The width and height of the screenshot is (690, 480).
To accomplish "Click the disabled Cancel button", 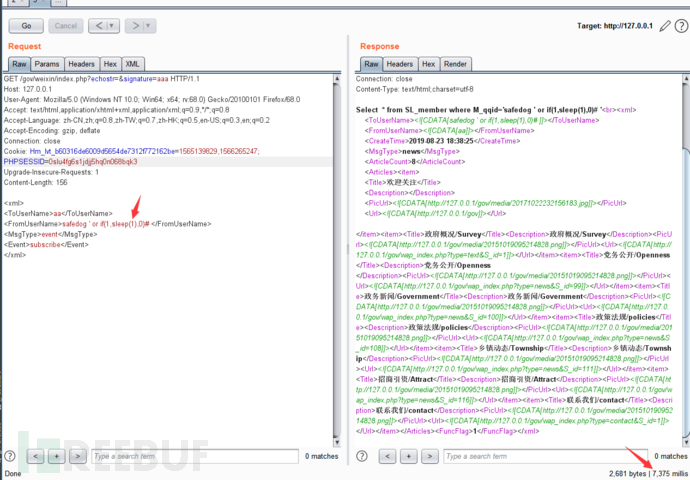I will [x=66, y=26].
